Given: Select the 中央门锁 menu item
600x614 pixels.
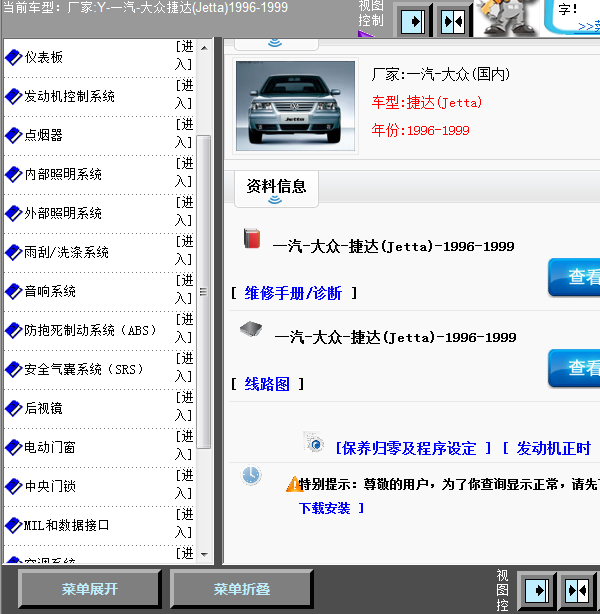Looking at the screenshot, I should 50,486.
